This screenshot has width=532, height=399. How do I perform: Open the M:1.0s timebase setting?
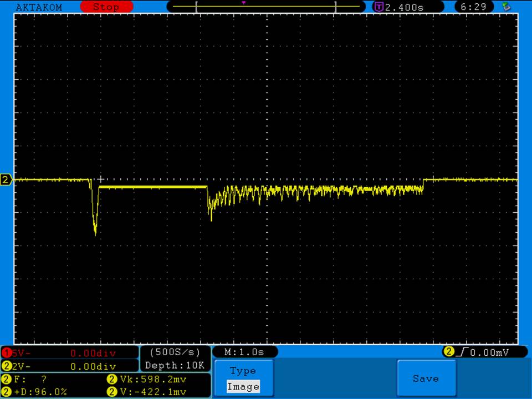point(244,352)
